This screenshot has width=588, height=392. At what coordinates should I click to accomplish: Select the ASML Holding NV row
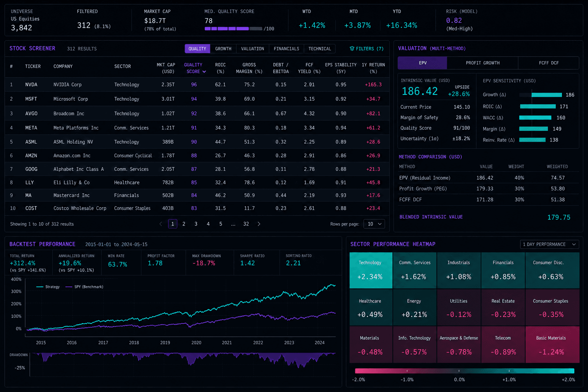(197, 142)
